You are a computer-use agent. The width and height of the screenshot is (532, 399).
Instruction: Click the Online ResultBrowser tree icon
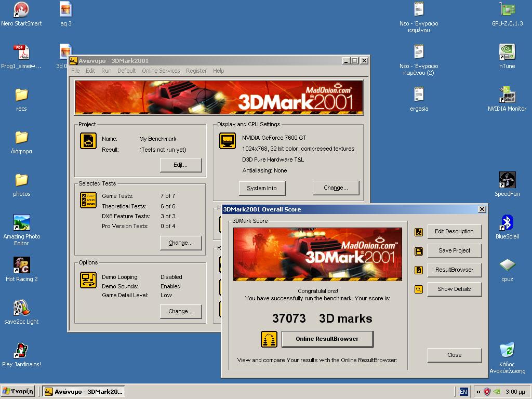coord(269,339)
